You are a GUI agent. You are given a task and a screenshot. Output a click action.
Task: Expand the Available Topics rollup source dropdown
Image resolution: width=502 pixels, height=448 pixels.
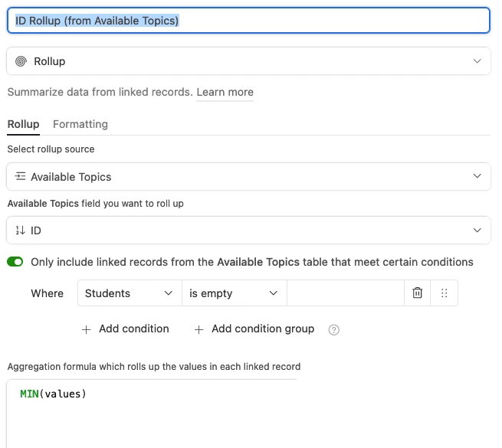point(248,177)
